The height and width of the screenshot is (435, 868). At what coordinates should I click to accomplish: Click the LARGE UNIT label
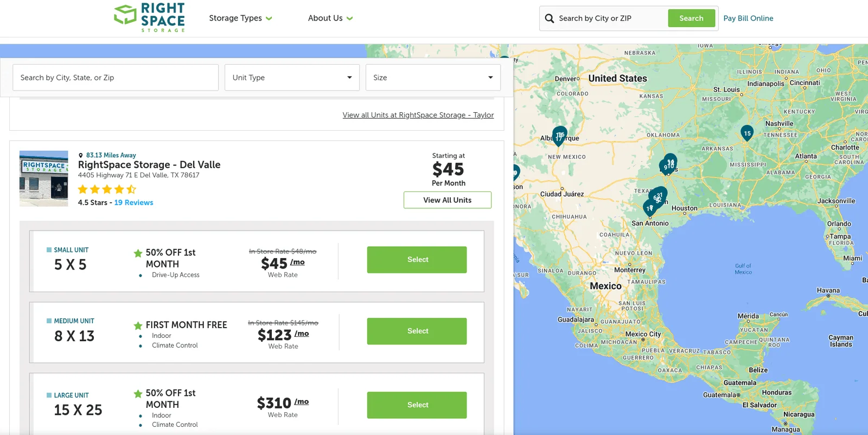[x=71, y=395]
